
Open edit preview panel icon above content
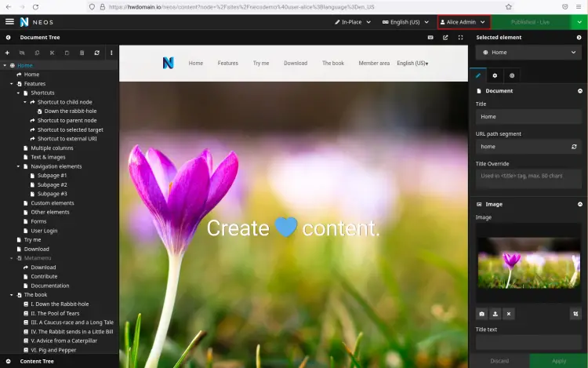(430, 38)
